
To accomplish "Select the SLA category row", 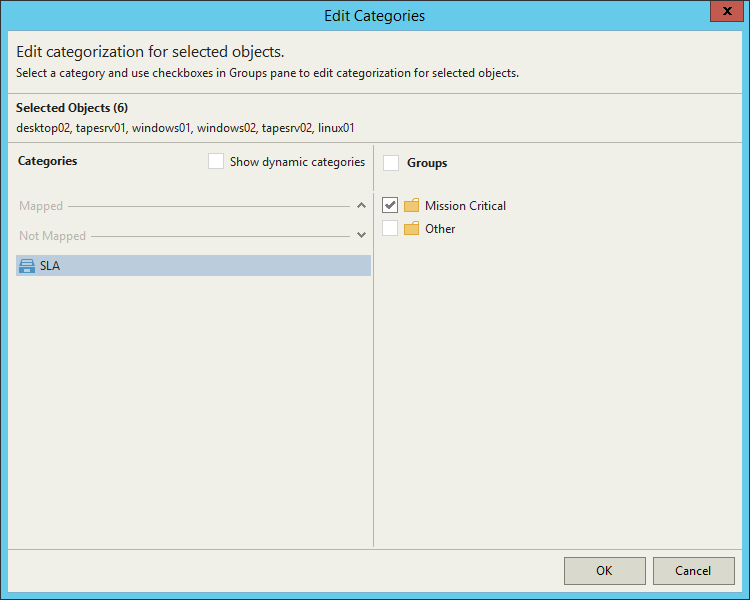I will [193, 265].
